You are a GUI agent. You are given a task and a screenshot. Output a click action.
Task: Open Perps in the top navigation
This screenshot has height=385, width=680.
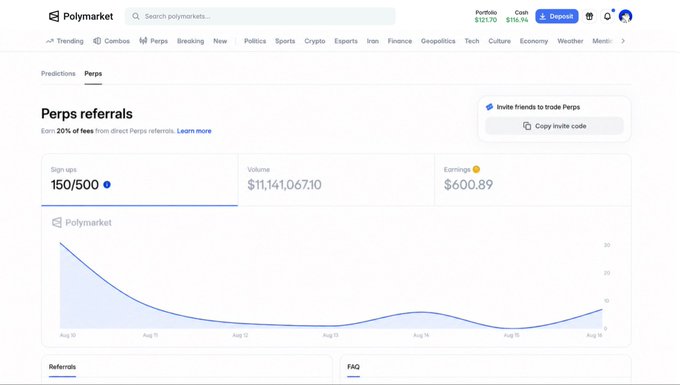[154, 41]
